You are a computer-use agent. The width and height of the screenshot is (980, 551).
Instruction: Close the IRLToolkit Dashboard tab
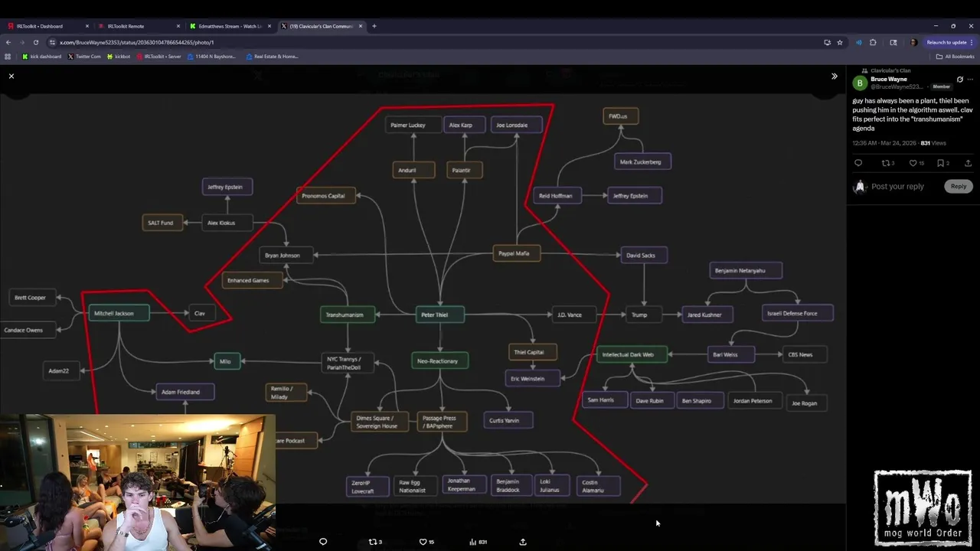[x=87, y=26]
